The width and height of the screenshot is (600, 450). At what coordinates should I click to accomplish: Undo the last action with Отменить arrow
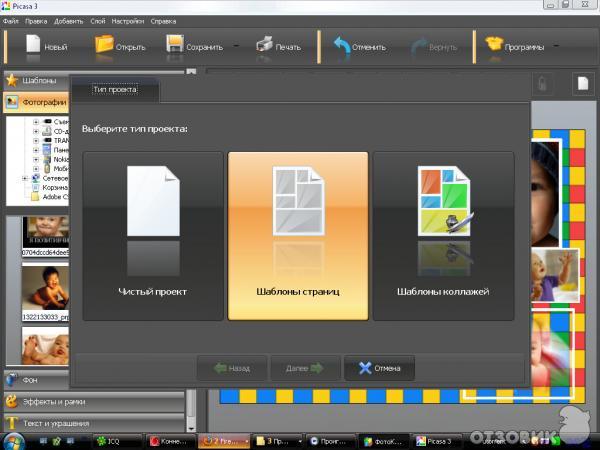click(x=342, y=45)
